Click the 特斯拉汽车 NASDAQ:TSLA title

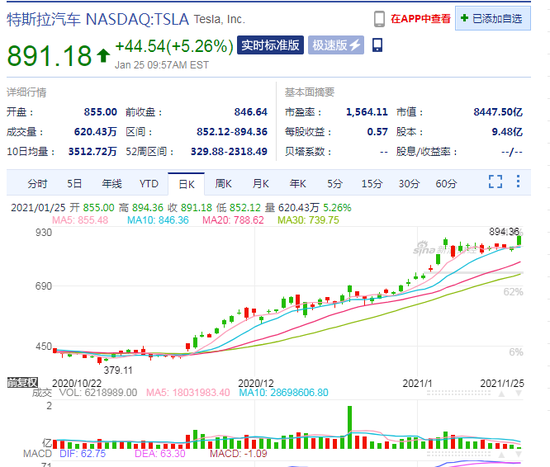(98, 20)
